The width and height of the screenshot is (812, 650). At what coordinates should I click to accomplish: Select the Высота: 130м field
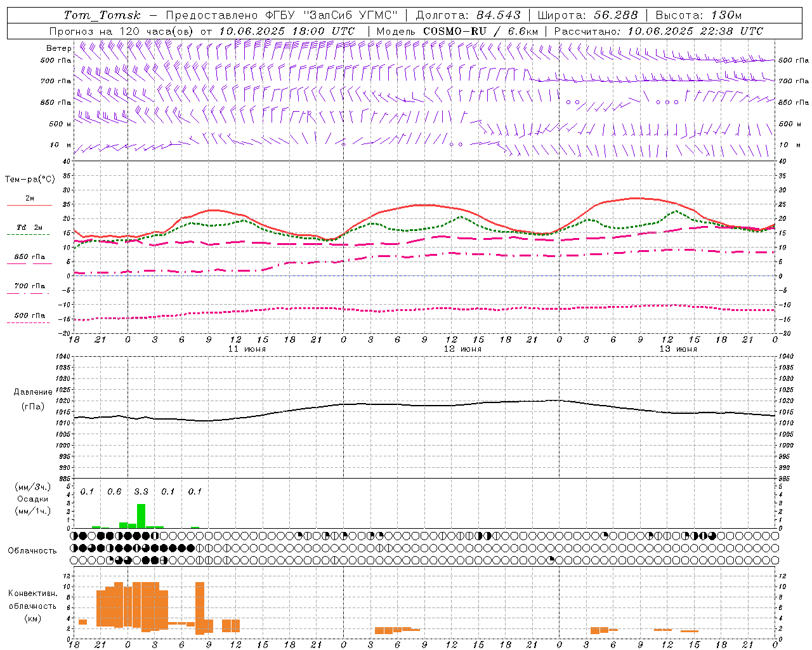coord(698,15)
